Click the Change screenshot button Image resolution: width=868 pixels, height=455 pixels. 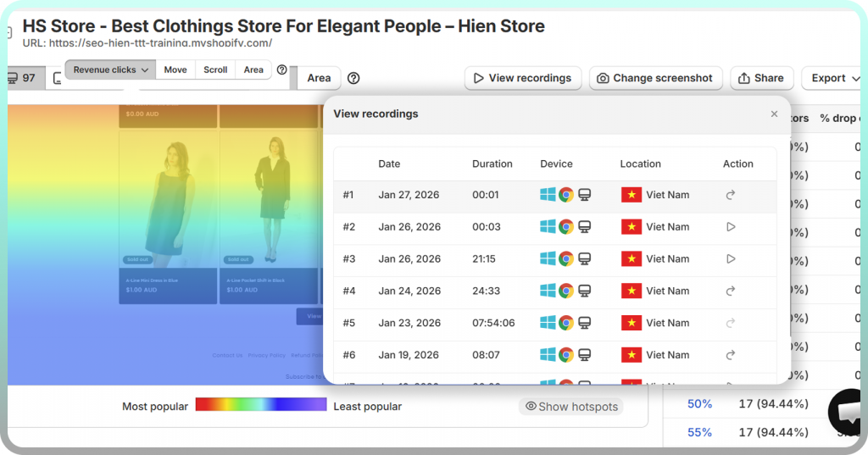tap(655, 78)
